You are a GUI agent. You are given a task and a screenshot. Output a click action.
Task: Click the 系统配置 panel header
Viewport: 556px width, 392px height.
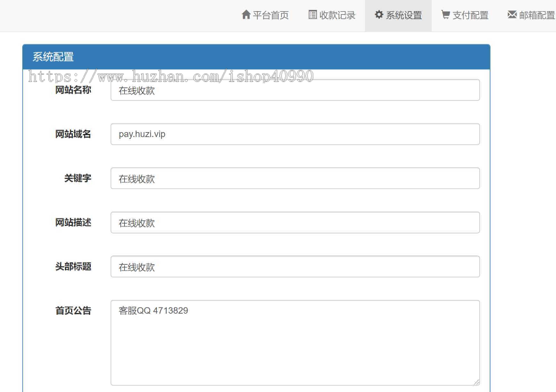coord(256,57)
